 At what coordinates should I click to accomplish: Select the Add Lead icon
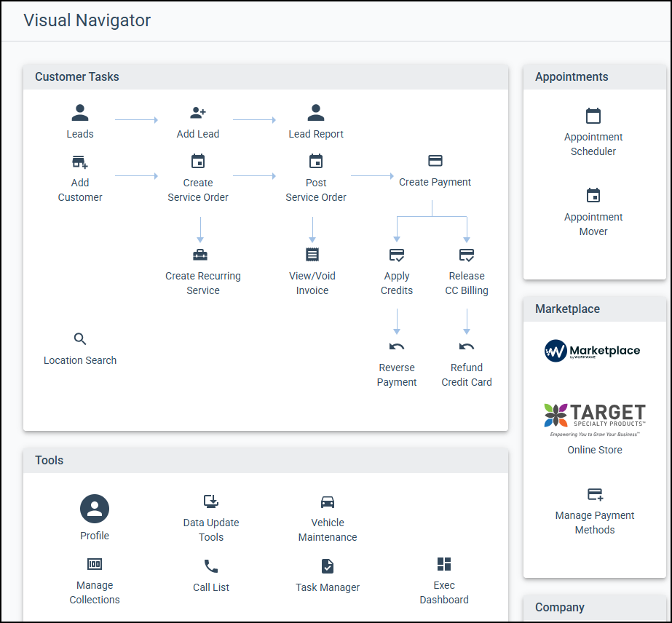198,113
